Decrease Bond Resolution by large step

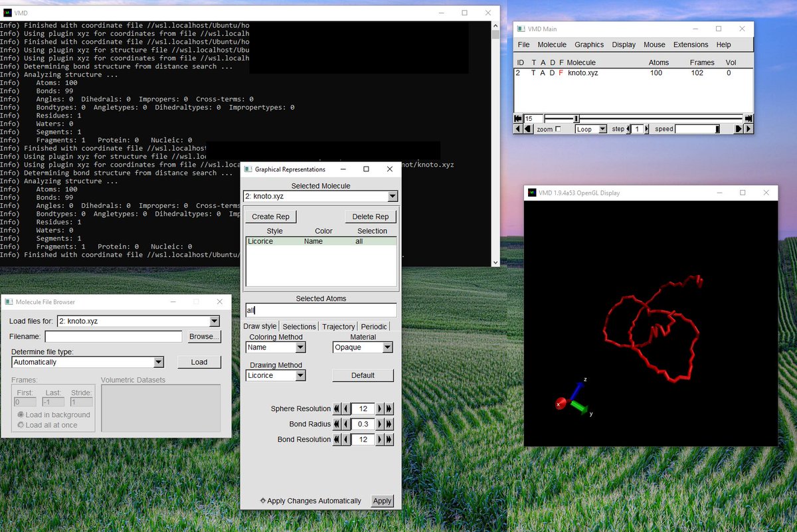click(x=337, y=439)
